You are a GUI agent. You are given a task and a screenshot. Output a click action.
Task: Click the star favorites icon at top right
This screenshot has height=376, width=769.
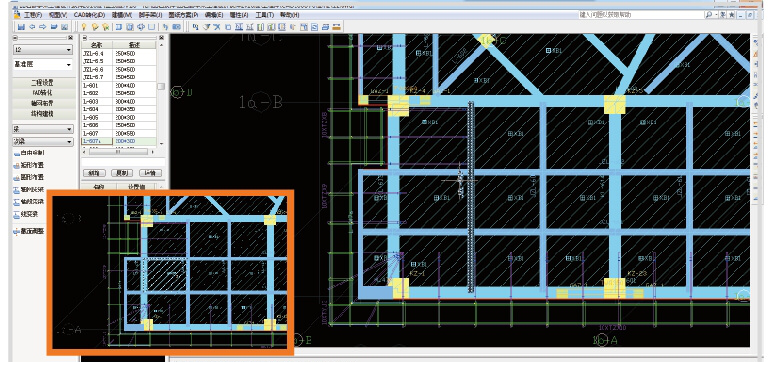731,15
